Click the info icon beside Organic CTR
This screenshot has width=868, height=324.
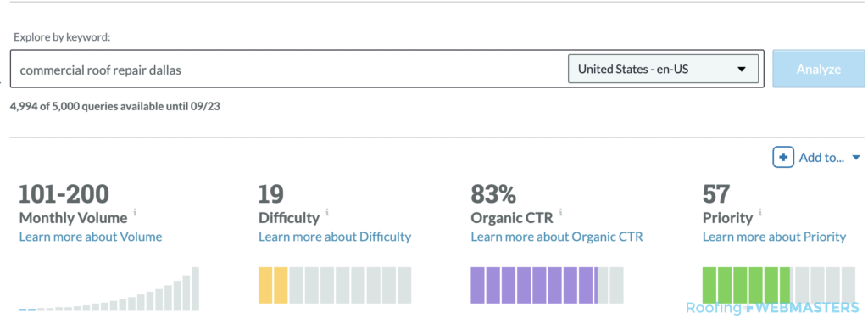561,212
